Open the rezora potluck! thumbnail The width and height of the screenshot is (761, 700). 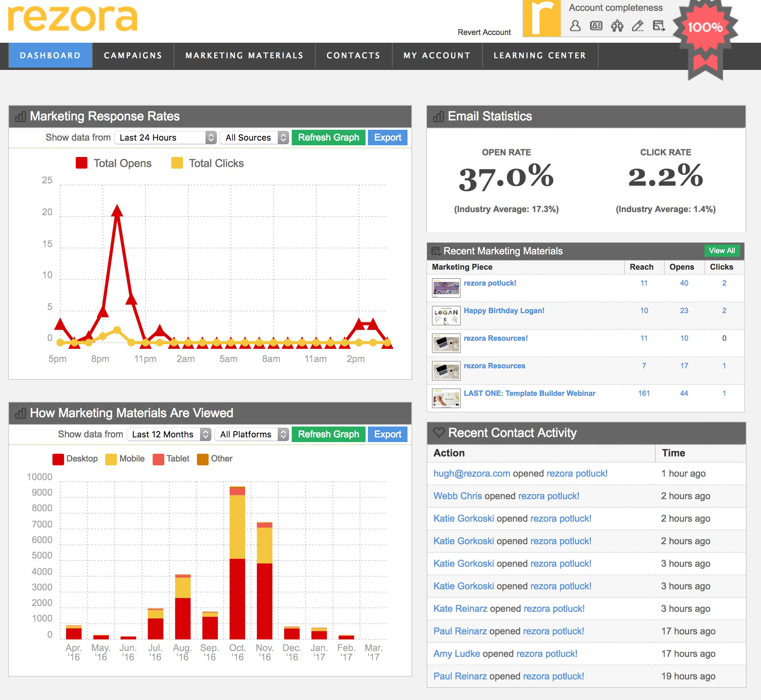click(x=446, y=288)
